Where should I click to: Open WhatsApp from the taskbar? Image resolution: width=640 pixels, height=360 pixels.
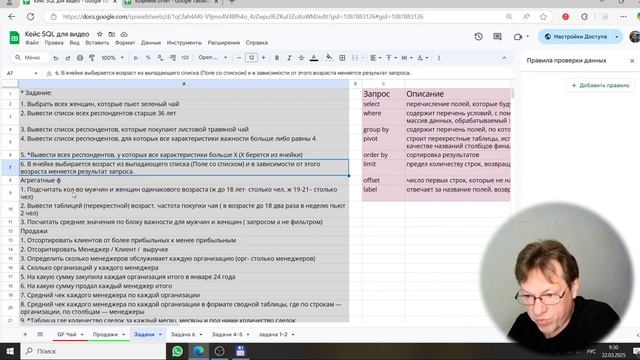pyautogui.click(x=178, y=351)
